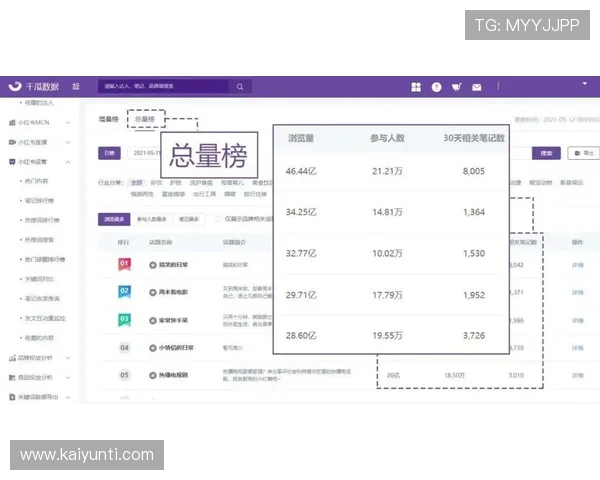Click the purple 搜索 button

[546, 153]
